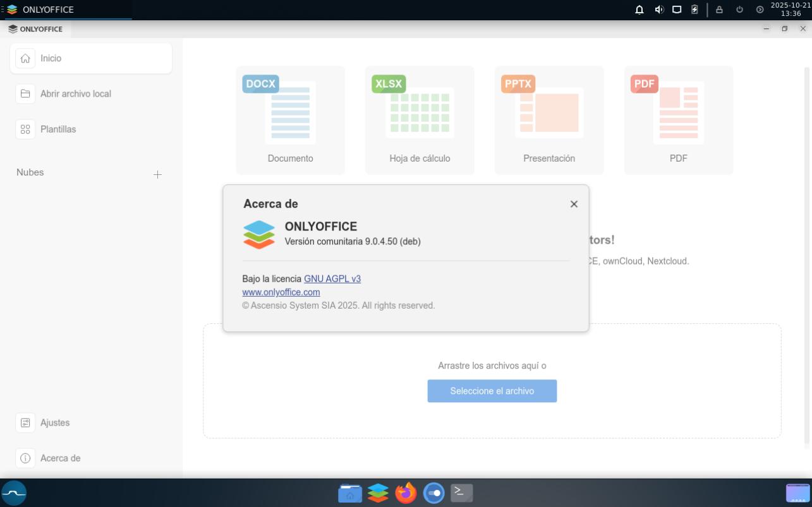This screenshot has width=812, height=507.
Task: Launch Firefox from the dock
Action: click(x=406, y=492)
